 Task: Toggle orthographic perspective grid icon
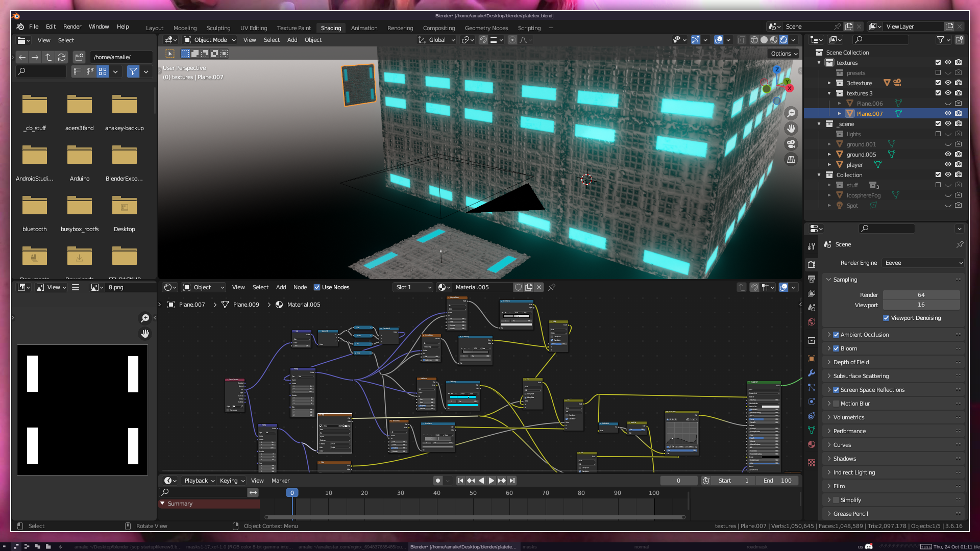tap(791, 160)
